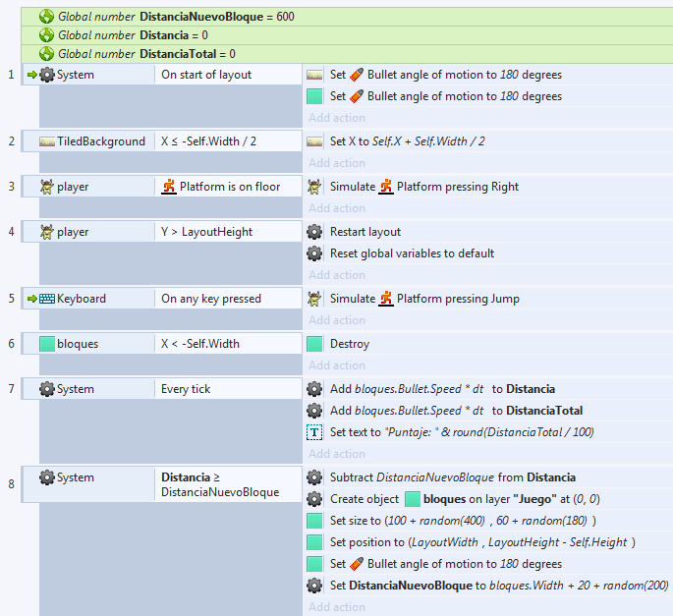Select 'Create object bloques on layer Juego' action
The width and height of the screenshot is (673, 616).
tap(465, 499)
